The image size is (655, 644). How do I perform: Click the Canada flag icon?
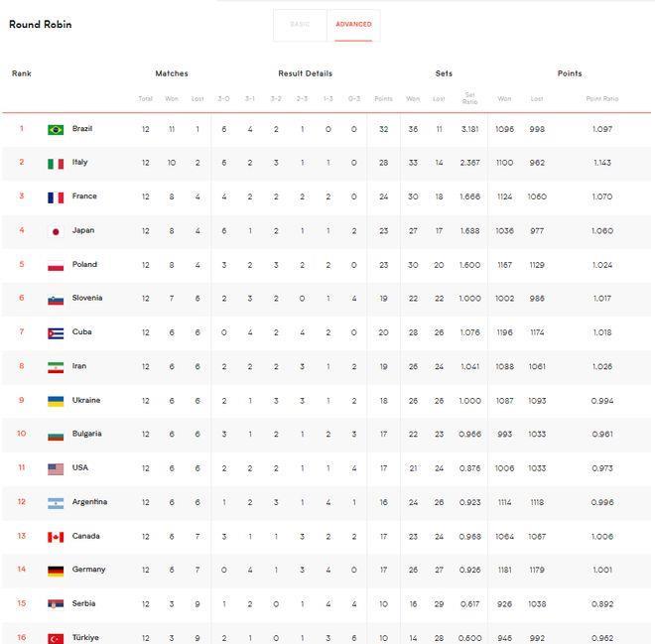click(x=56, y=537)
